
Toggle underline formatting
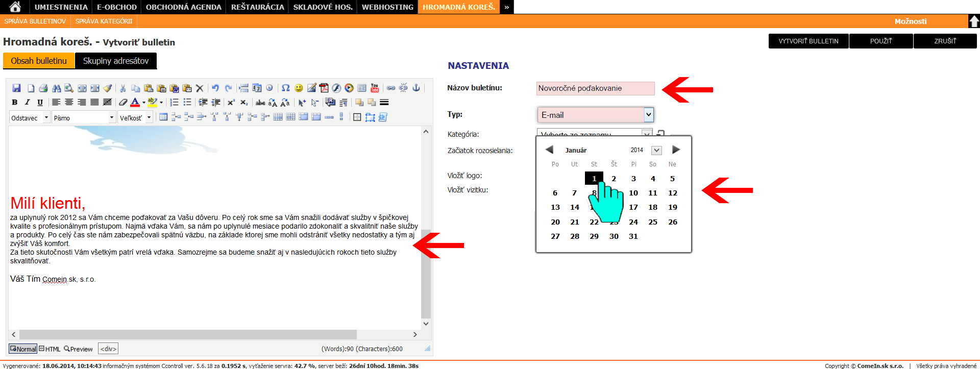click(40, 103)
